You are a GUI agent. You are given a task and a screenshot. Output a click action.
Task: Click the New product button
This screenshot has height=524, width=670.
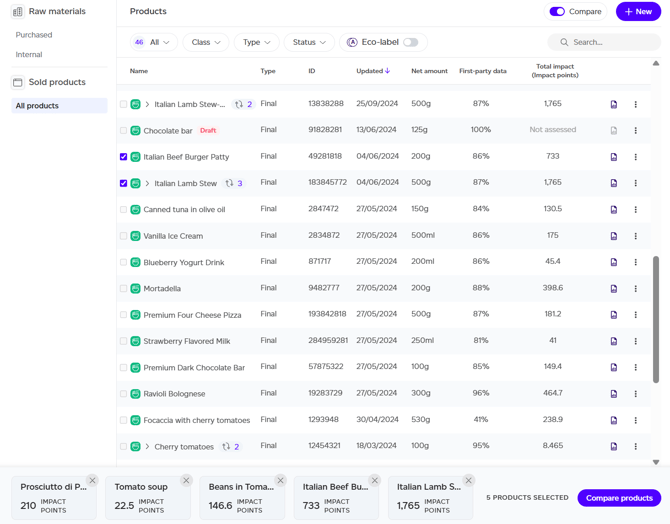638,12
